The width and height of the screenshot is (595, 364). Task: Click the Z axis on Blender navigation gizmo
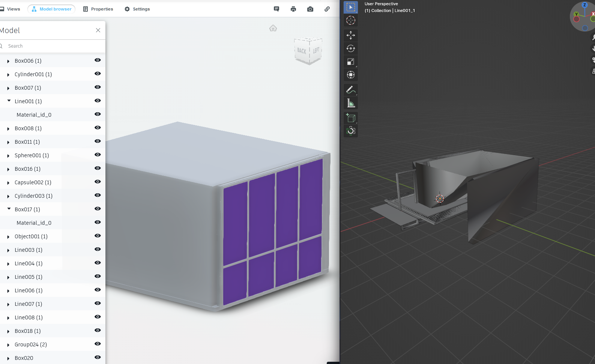coord(584,5)
